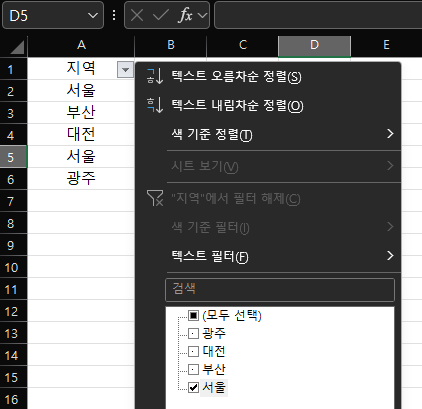
Task: Select row 16 header
Action: [x=13, y=399]
